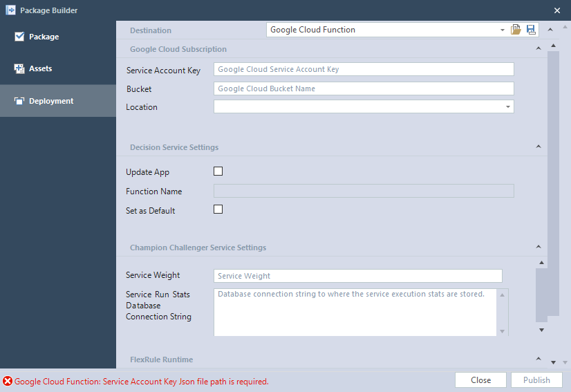This screenshot has height=392, width=571.
Task: Check the Set as Default checkbox
Action: 218,209
